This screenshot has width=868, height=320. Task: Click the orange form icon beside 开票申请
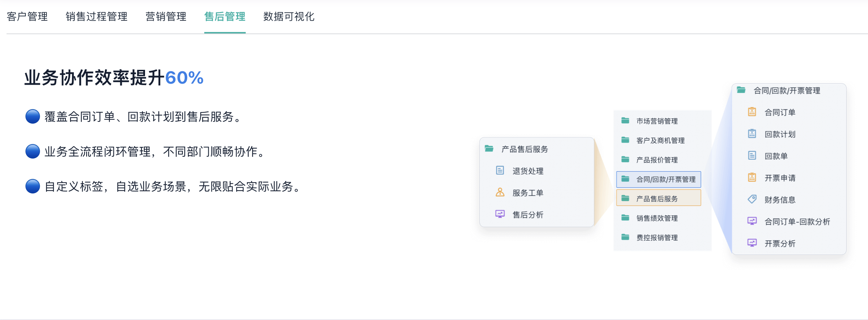(x=752, y=177)
